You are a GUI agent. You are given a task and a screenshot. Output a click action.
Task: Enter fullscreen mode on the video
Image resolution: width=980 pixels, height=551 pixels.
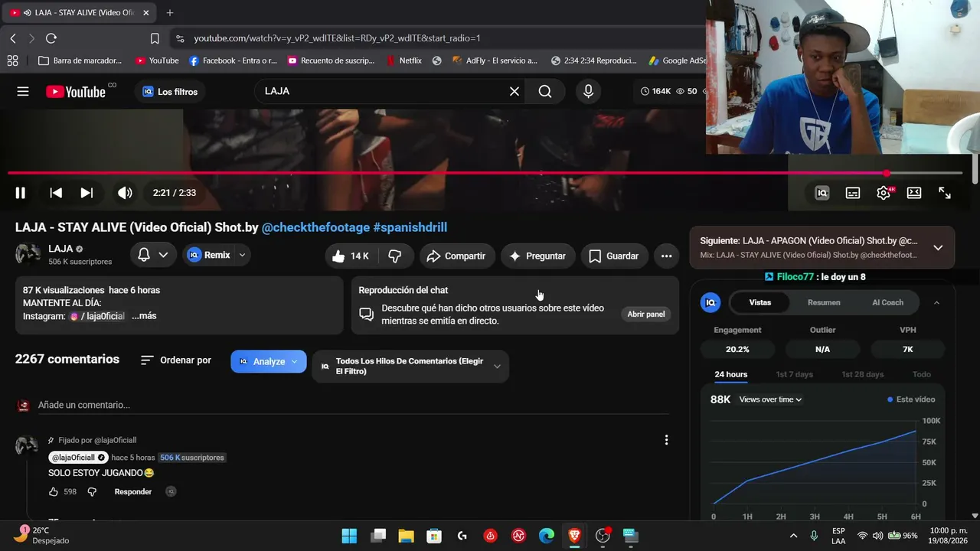pyautogui.click(x=945, y=193)
